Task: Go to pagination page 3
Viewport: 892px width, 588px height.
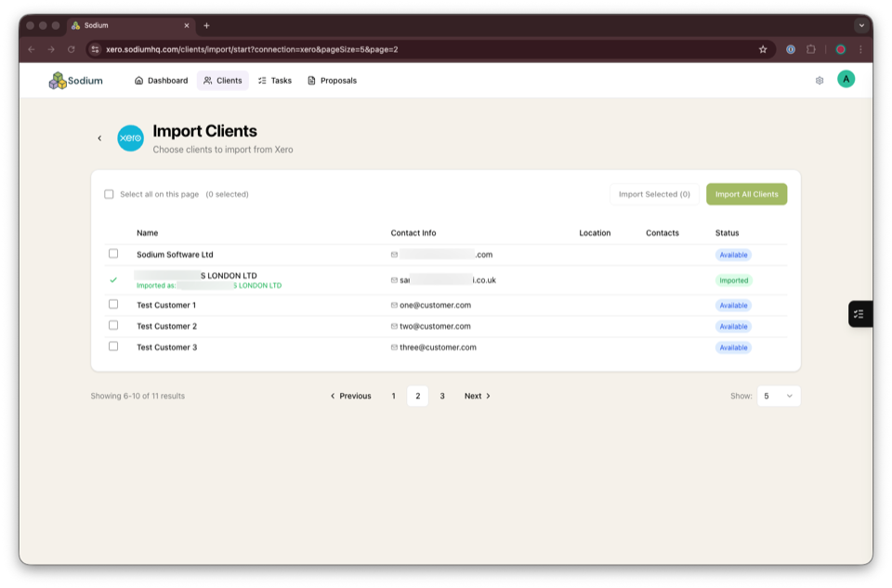Action: pyautogui.click(x=442, y=395)
